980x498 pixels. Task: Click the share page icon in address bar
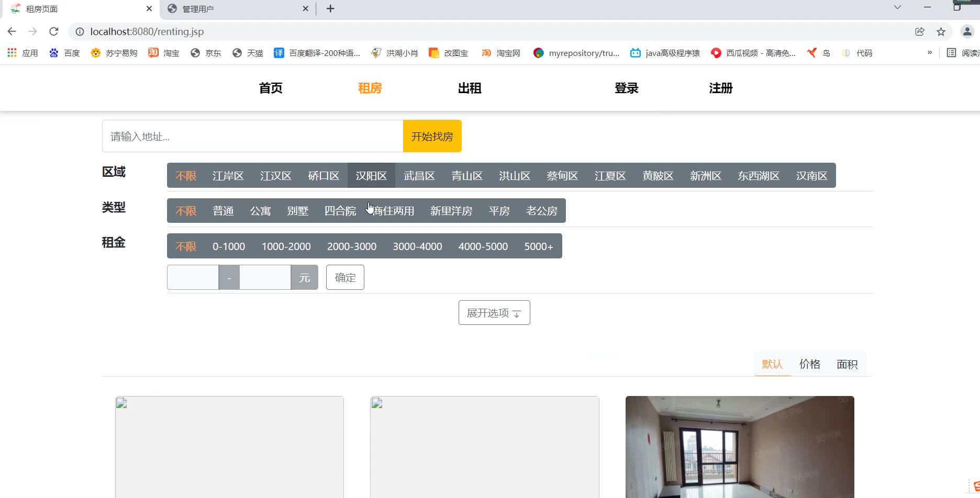920,31
